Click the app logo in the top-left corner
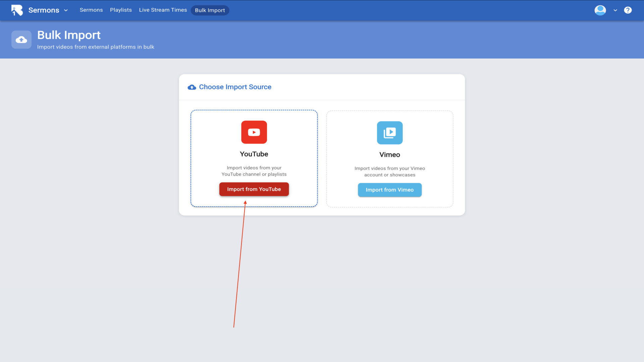This screenshot has height=362, width=644. tap(17, 10)
